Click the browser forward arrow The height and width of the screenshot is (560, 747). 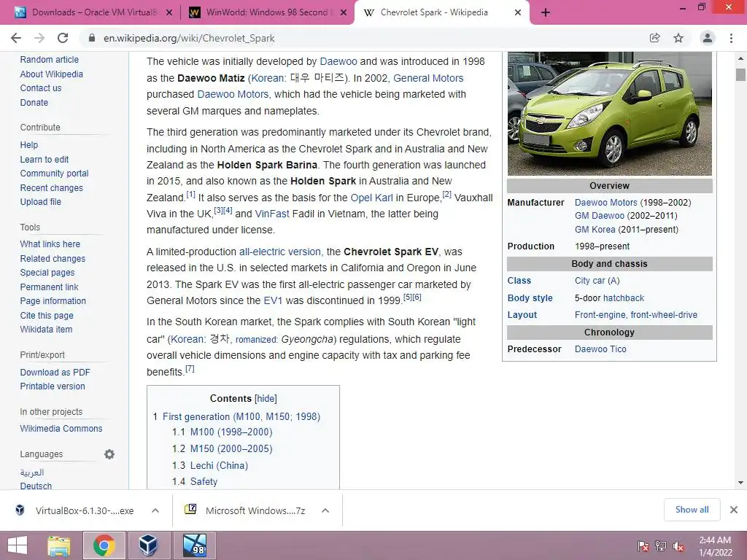click(x=39, y=38)
